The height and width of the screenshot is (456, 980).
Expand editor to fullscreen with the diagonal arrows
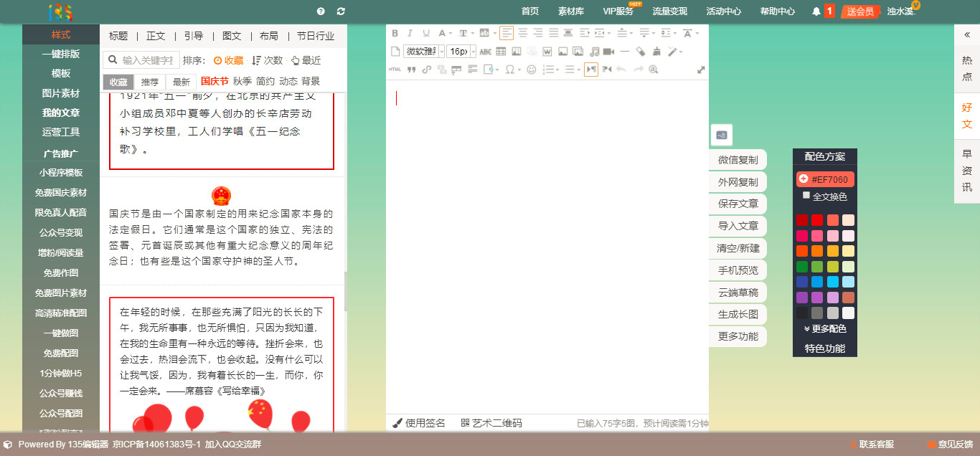point(701,70)
